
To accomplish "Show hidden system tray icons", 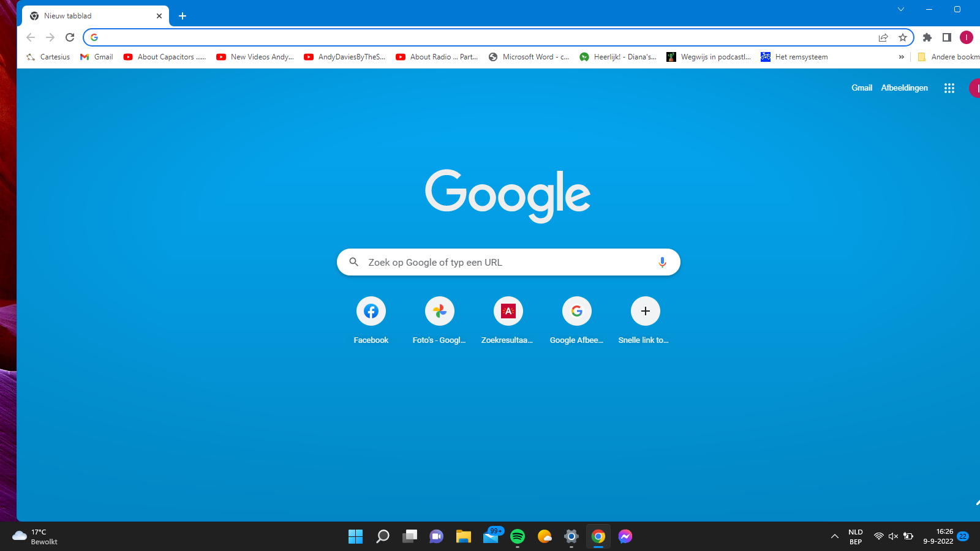I will 834,536.
